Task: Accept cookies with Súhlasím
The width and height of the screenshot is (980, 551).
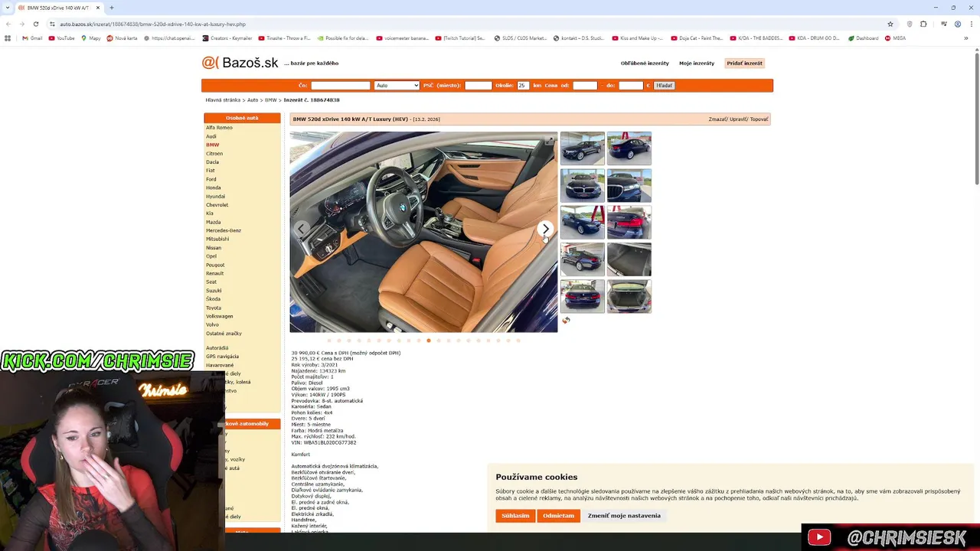Action: click(x=515, y=516)
